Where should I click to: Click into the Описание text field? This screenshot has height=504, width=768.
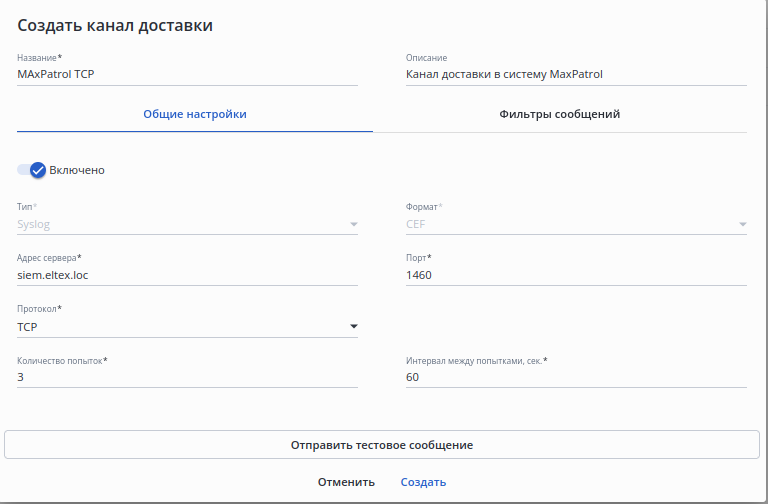[575, 74]
